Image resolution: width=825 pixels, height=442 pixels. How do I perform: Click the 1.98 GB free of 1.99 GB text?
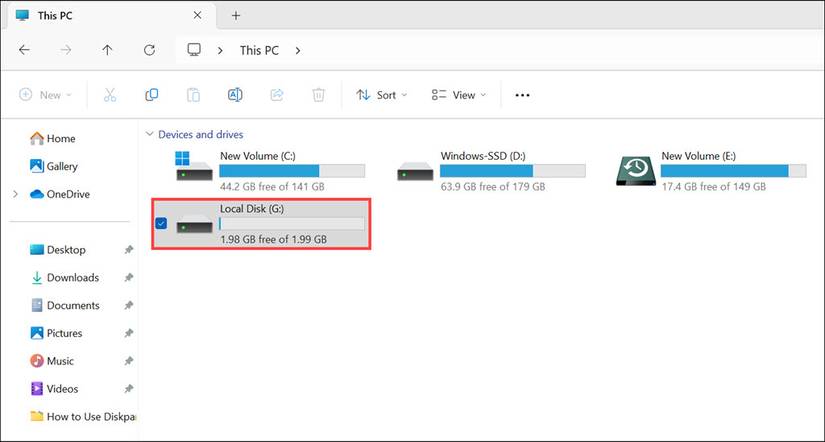(274, 239)
